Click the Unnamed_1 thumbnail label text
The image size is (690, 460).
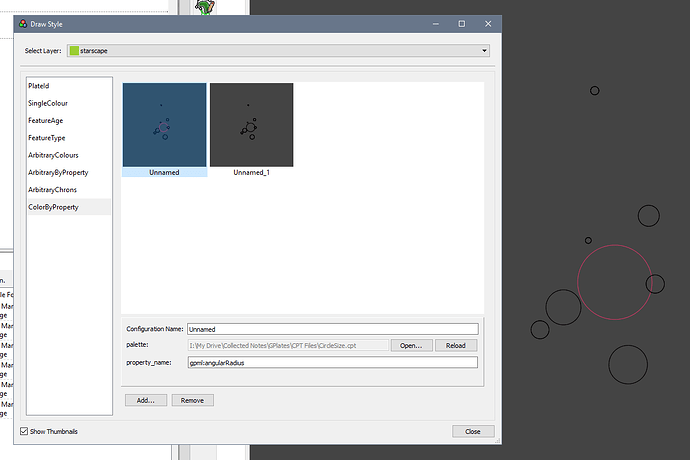[251, 173]
